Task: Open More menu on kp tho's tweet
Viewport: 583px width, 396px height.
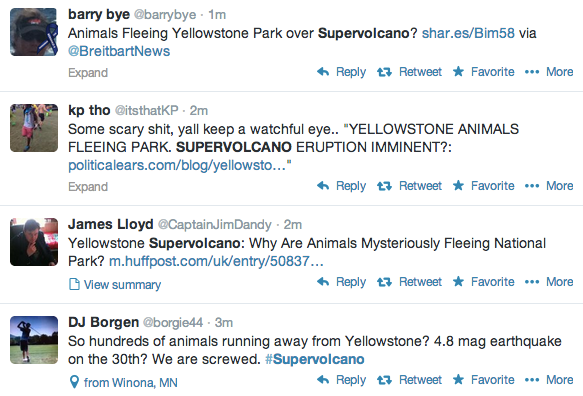Action: (549, 186)
